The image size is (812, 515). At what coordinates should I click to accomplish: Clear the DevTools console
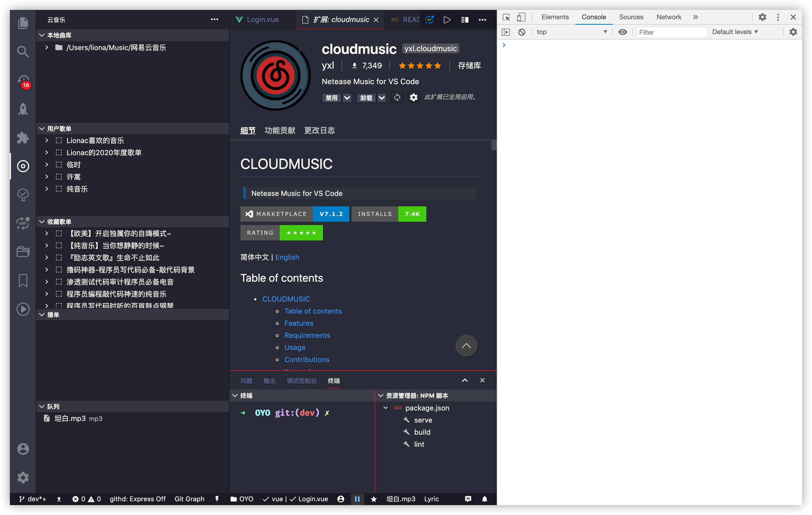pyautogui.click(x=522, y=32)
